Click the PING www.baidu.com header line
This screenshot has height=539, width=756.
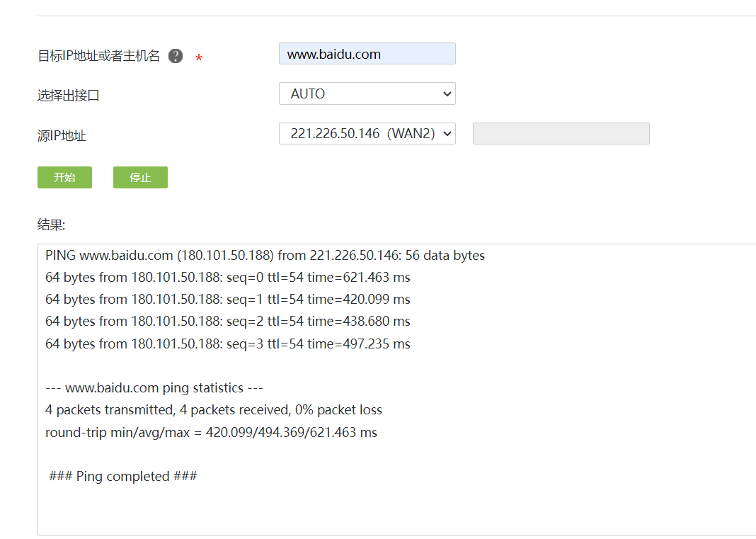(x=265, y=255)
